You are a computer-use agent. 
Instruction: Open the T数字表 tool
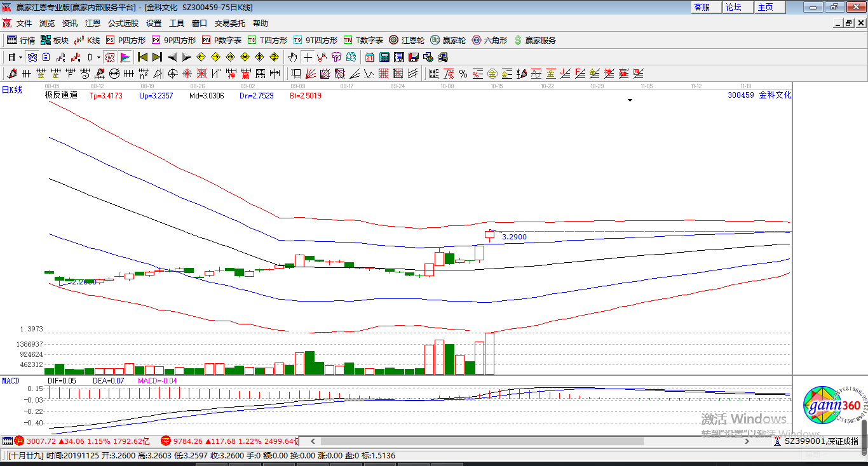363,40
